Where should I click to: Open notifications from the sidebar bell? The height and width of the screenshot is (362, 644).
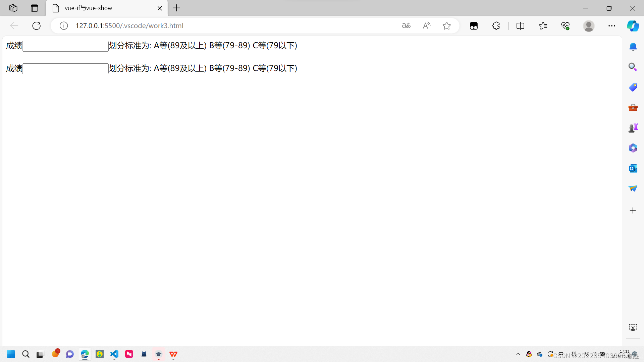pyautogui.click(x=633, y=47)
